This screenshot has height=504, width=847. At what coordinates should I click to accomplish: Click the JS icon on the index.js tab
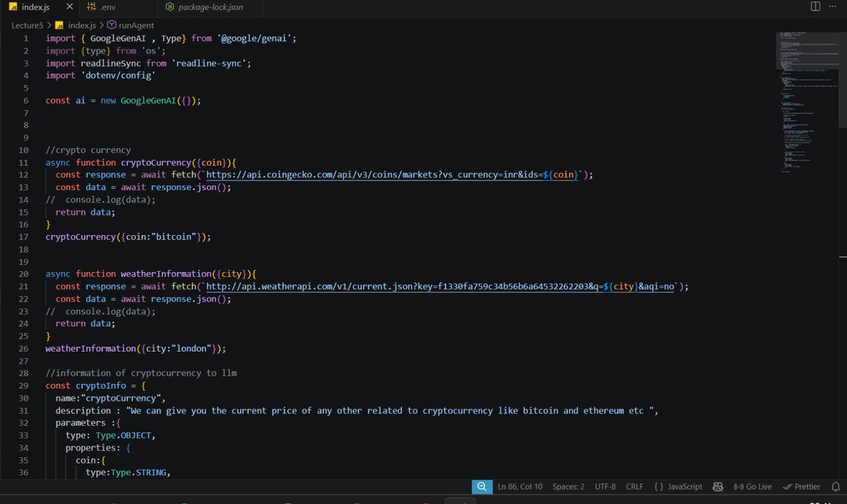click(13, 6)
